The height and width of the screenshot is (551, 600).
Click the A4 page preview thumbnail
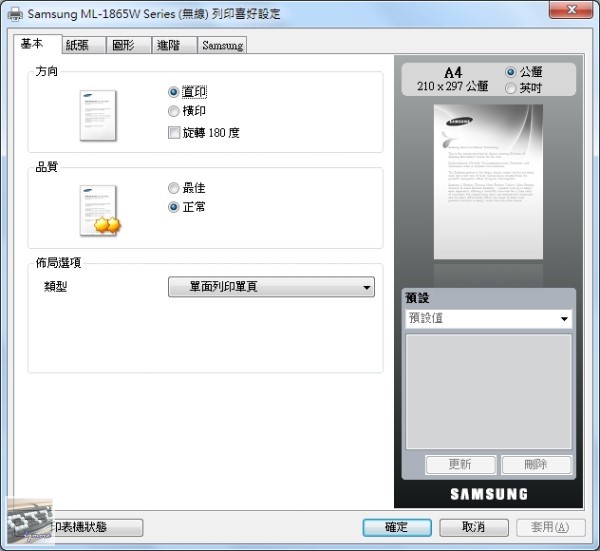coord(488,182)
